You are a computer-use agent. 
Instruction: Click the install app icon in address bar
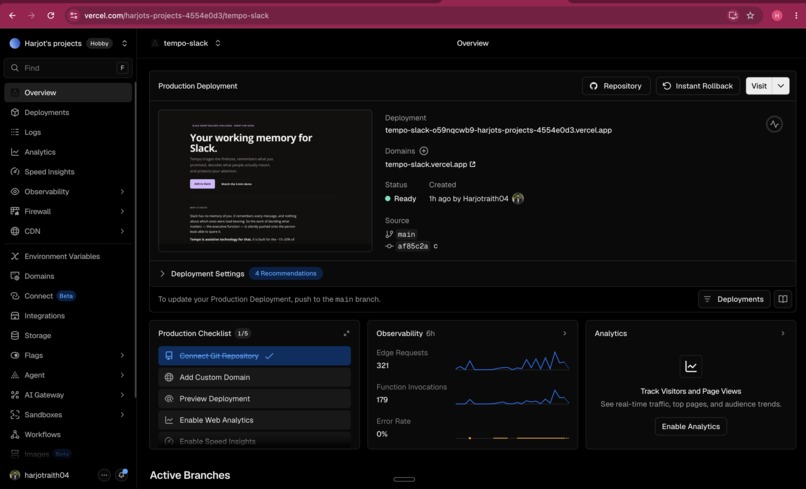(x=733, y=15)
